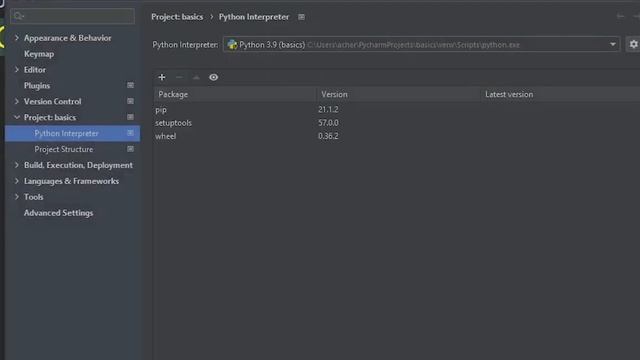This screenshot has height=360, width=640.
Task: Click the project icon on Project Structure row
Action: click(130, 149)
